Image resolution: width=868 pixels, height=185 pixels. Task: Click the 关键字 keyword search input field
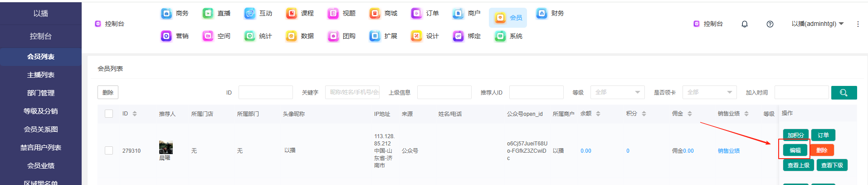(352, 92)
